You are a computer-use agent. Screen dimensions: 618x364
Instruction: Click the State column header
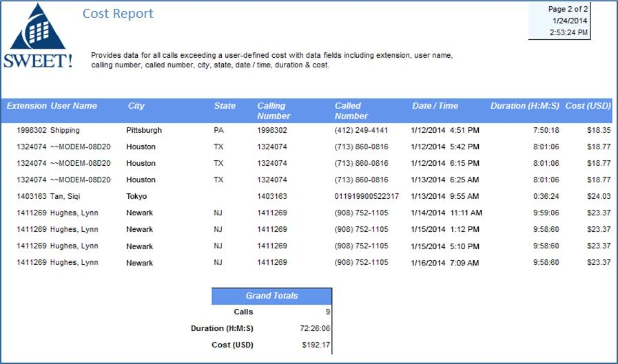coord(225,106)
